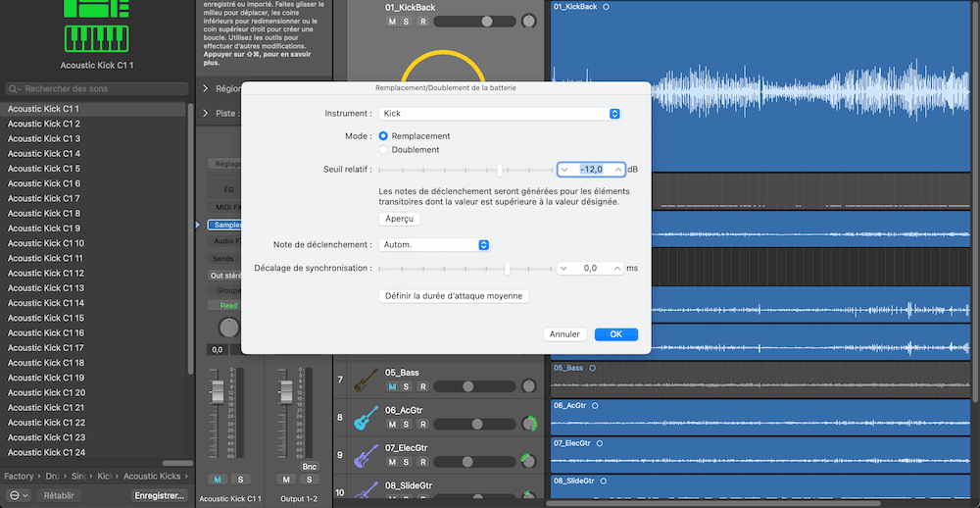The image size is (980, 508).
Task: Go to the Factory breadcrumb folder
Action: [x=18, y=476]
